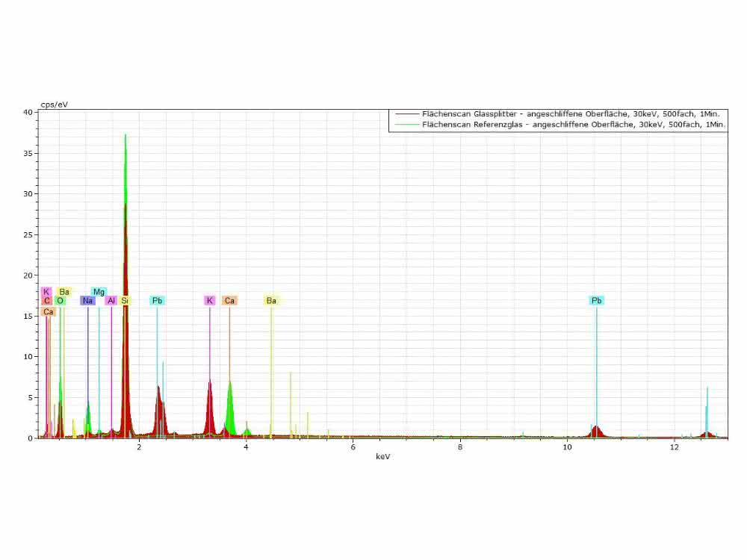Click the Ba label near 4.5 keV
The height and width of the screenshot is (560, 747).
click(271, 300)
